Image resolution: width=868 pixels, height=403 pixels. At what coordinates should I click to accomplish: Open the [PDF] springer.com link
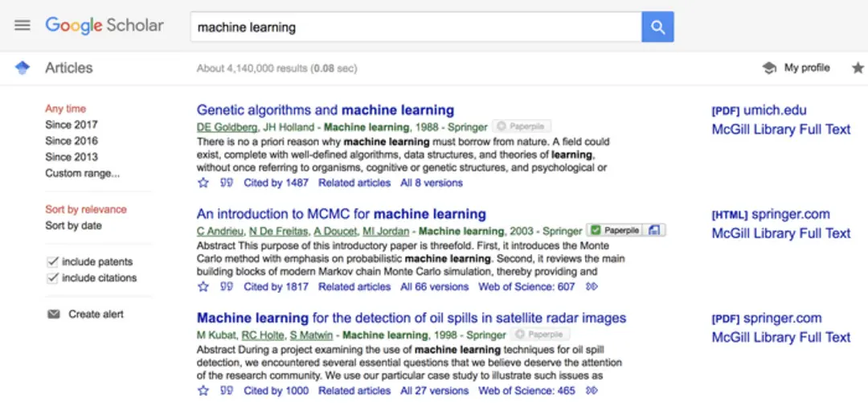tap(767, 319)
